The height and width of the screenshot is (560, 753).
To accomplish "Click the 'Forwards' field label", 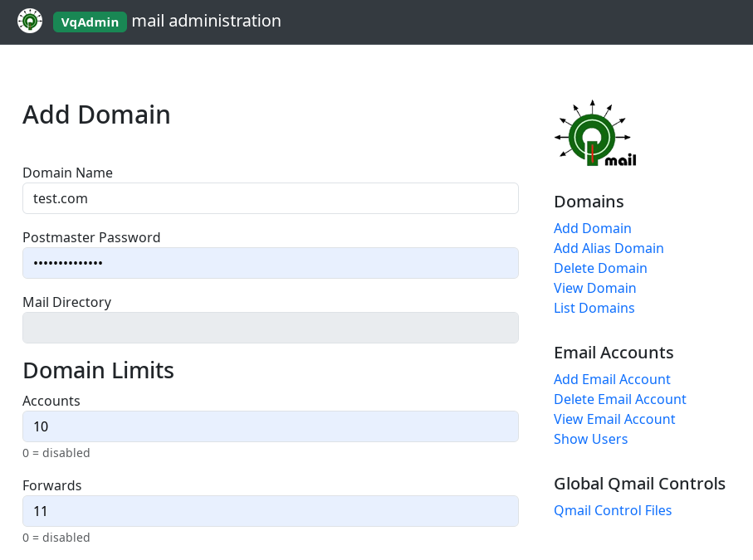I will [52, 485].
